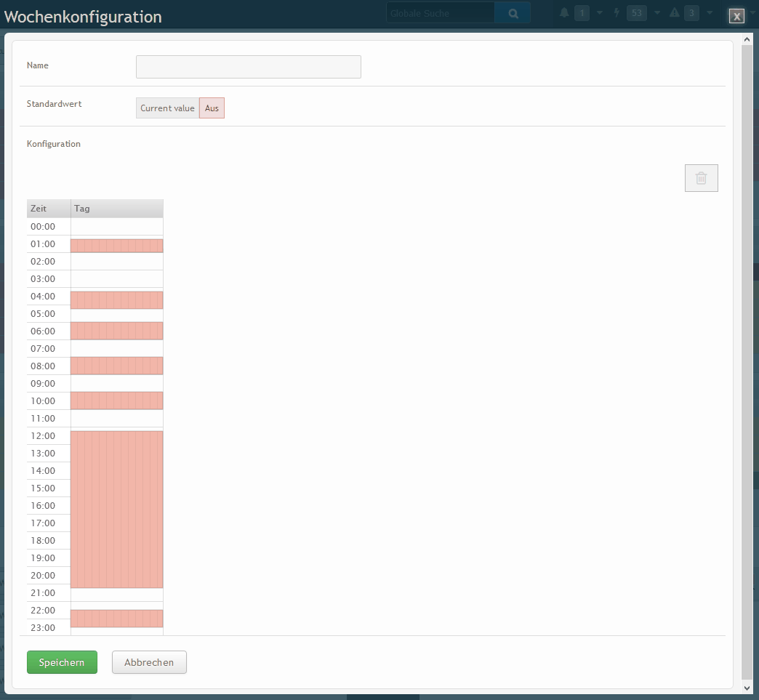
Task: Click the 18:00 time label
Action: 43,540
